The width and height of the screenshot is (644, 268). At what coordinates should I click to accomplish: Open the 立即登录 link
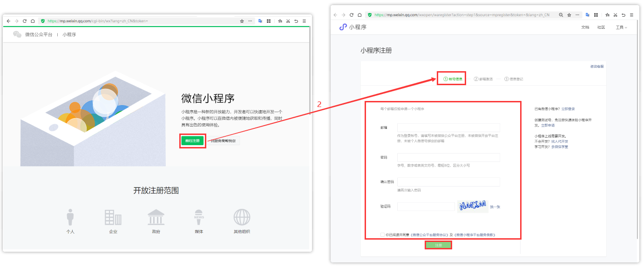(568, 109)
